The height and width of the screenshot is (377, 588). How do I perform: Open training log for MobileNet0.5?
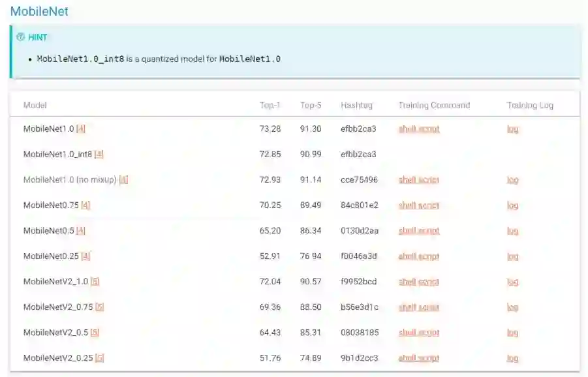point(512,231)
